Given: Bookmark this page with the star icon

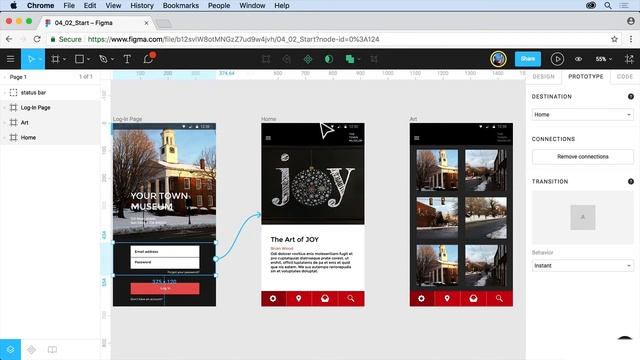Looking at the screenshot, I should click(x=614, y=39).
